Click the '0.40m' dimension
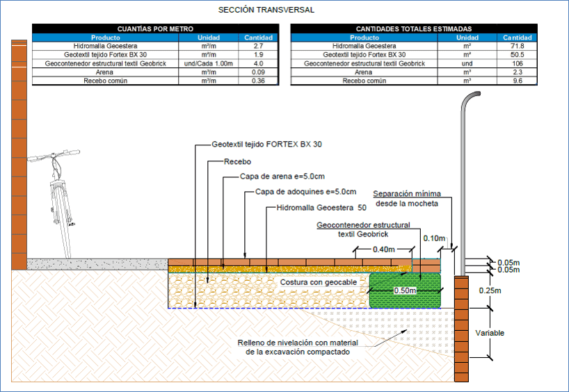Screen dimensions: 569x392 point(384,250)
